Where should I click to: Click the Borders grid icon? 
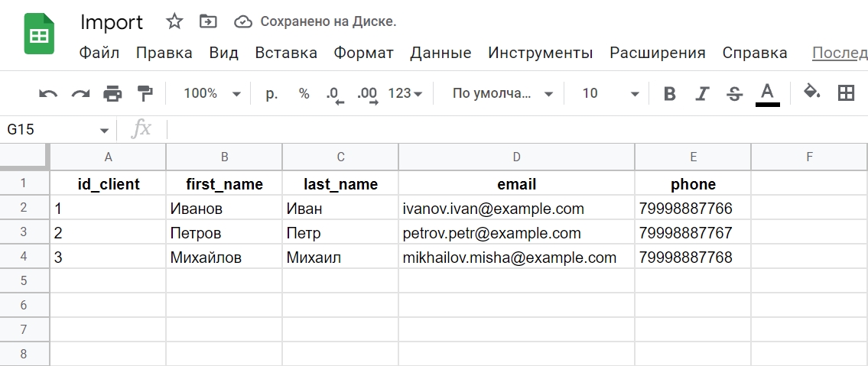[x=846, y=93]
